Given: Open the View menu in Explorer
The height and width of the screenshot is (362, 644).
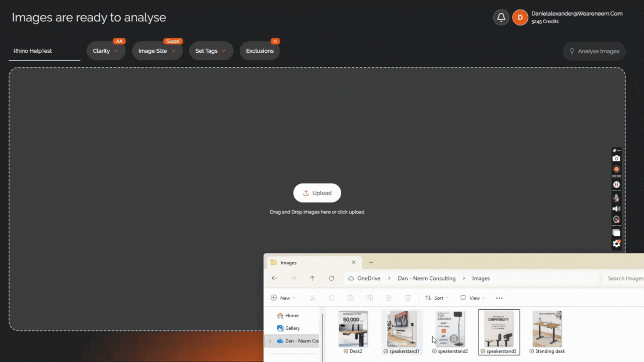Looking at the screenshot, I should 473,298.
